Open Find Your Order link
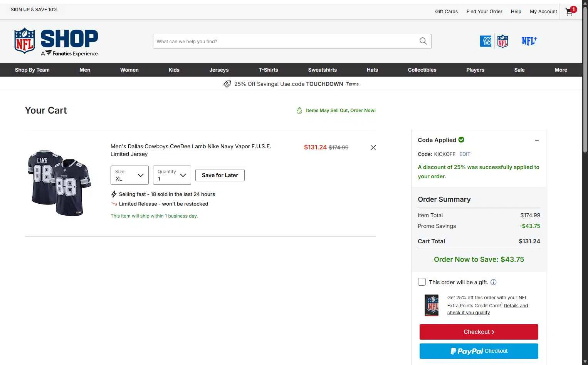588x365 pixels. [484, 12]
